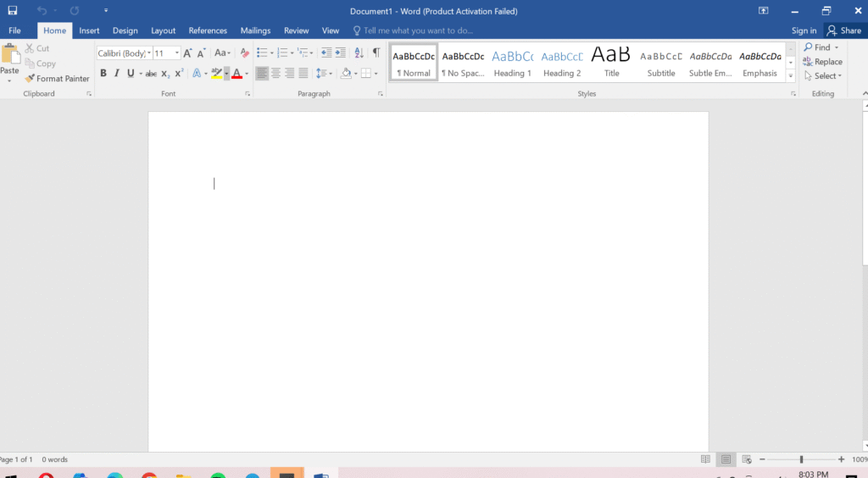The width and height of the screenshot is (868, 478).
Task: Click Sign in link
Action: coord(804,31)
